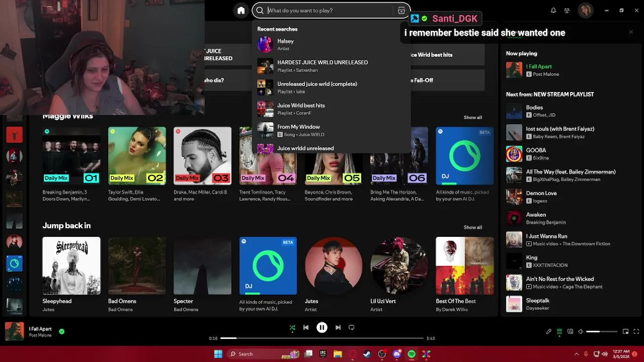The width and height of the screenshot is (644, 362).
Task: Play Awaken by Breaking Benjamin in queue
Action: pos(571,218)
